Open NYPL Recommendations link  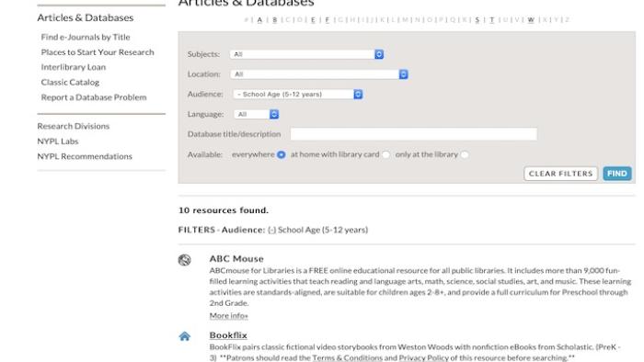(85, 156)
